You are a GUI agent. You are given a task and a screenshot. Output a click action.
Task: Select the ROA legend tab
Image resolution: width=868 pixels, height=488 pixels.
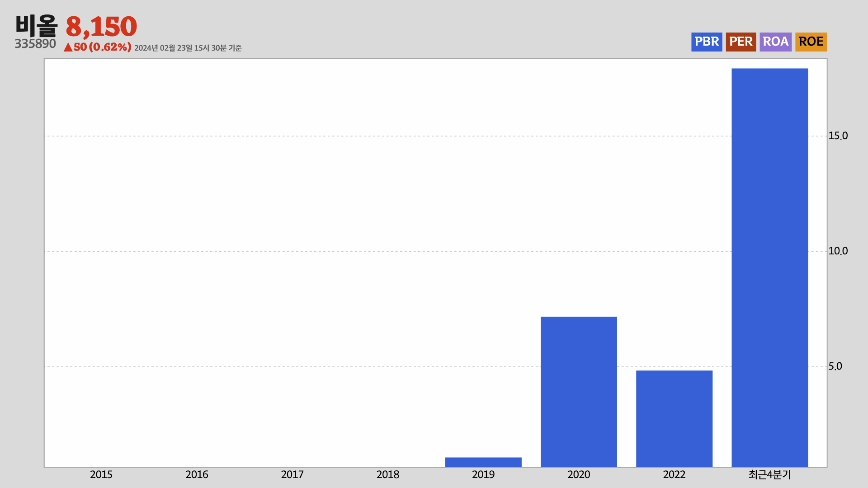click(x=776, y=42)
